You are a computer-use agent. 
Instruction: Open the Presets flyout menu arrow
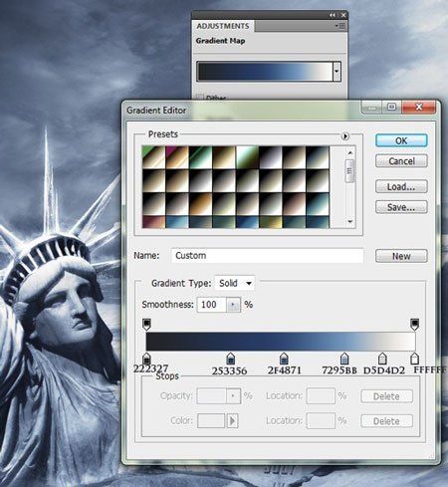tap(345, 136)
